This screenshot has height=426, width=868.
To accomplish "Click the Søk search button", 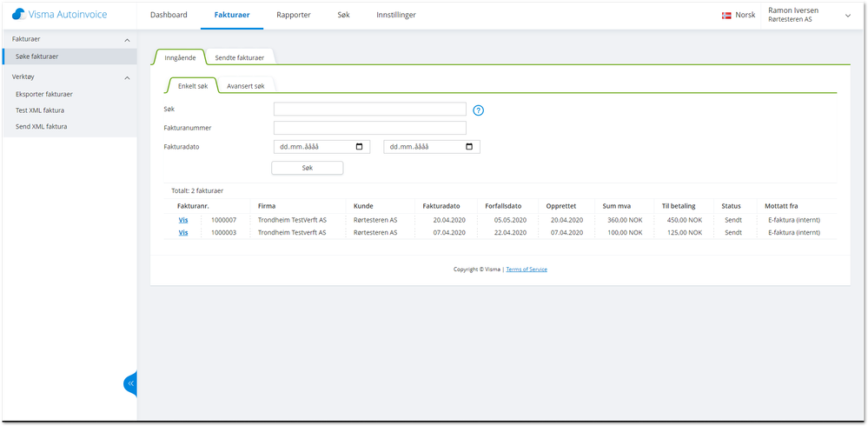I will pyautogui.click(x=308, y=168).
